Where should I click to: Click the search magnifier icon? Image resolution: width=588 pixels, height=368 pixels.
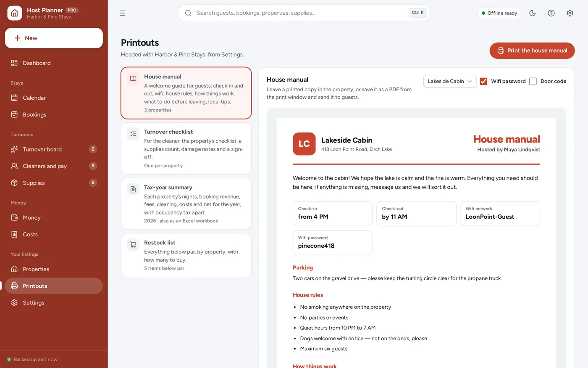(x=188, y=13)
